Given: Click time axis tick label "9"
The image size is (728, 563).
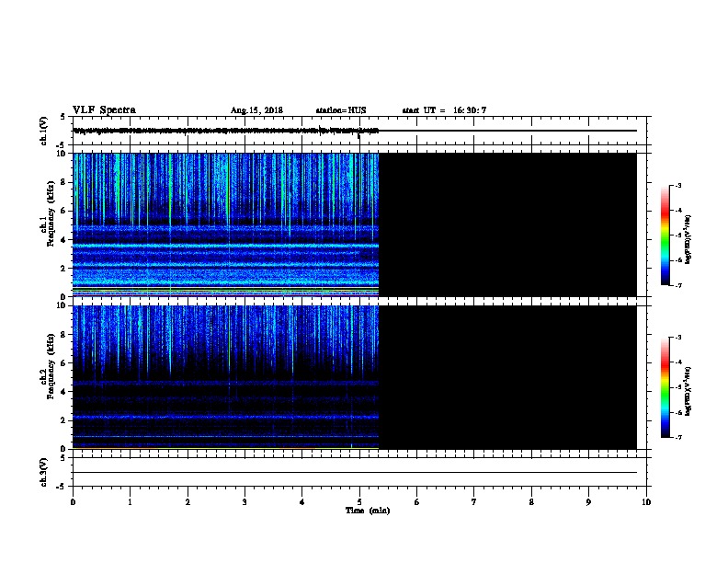Looking at the screenshot, I should click(x=588, y=501).
